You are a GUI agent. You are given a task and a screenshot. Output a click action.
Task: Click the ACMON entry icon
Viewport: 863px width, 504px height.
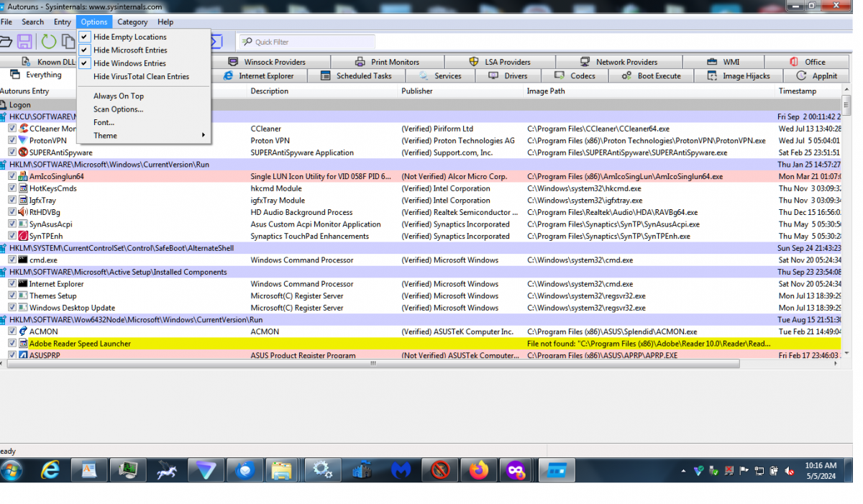point(23,331)
